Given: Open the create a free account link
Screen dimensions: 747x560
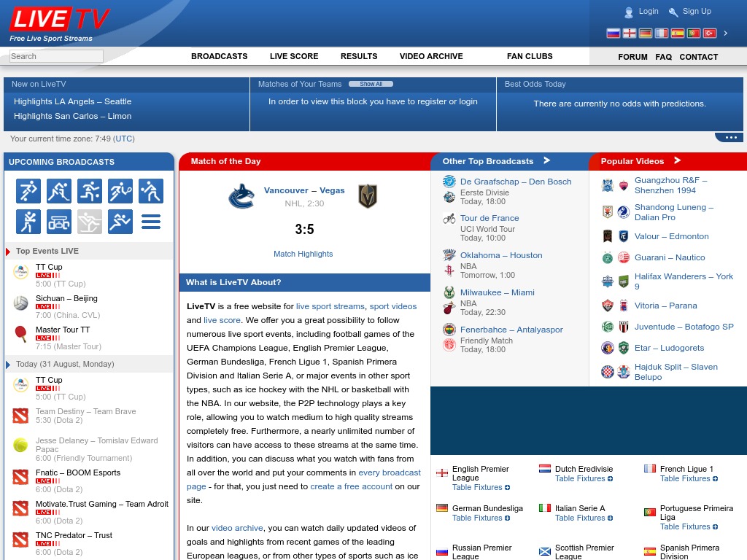Looking at the screenshot, I should pos(351,486).
